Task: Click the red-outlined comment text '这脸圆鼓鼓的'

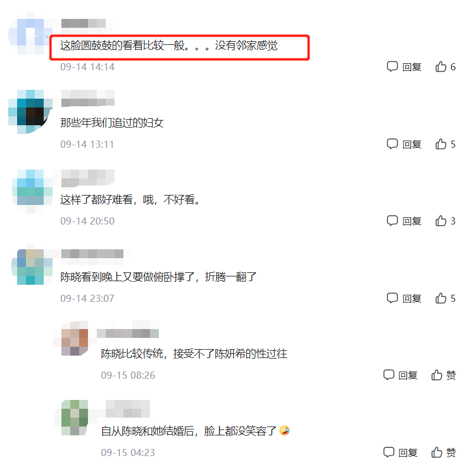Action: (x=169, y=45)
